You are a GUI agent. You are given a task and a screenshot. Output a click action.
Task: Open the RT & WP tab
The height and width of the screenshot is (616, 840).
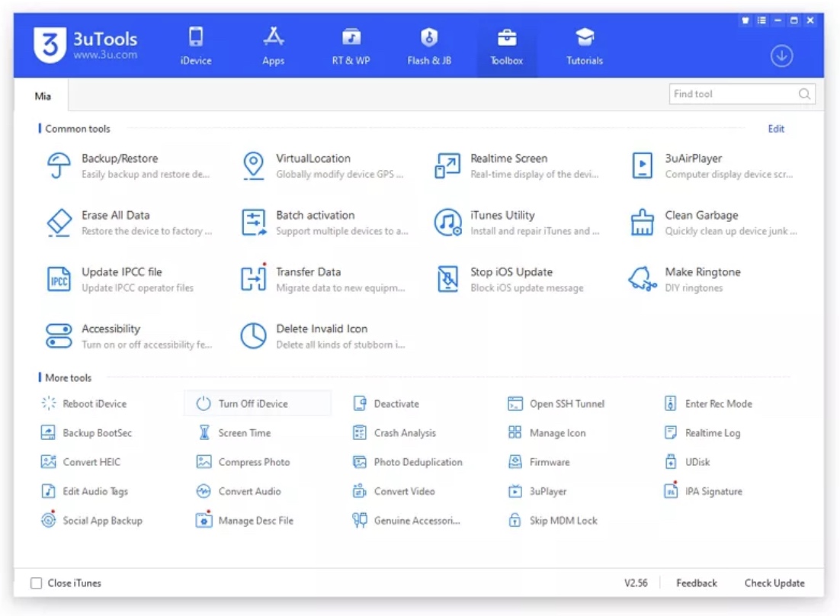351,46
